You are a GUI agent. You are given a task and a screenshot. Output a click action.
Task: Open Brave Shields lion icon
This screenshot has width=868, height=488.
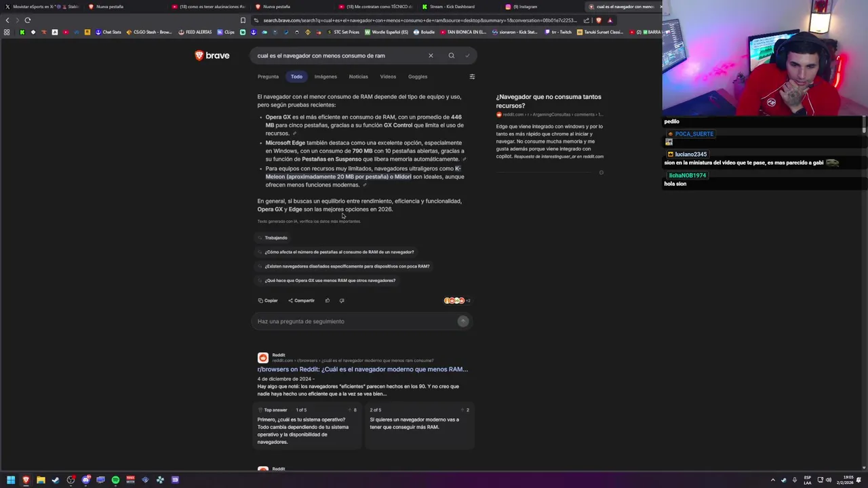coord(598,20)
